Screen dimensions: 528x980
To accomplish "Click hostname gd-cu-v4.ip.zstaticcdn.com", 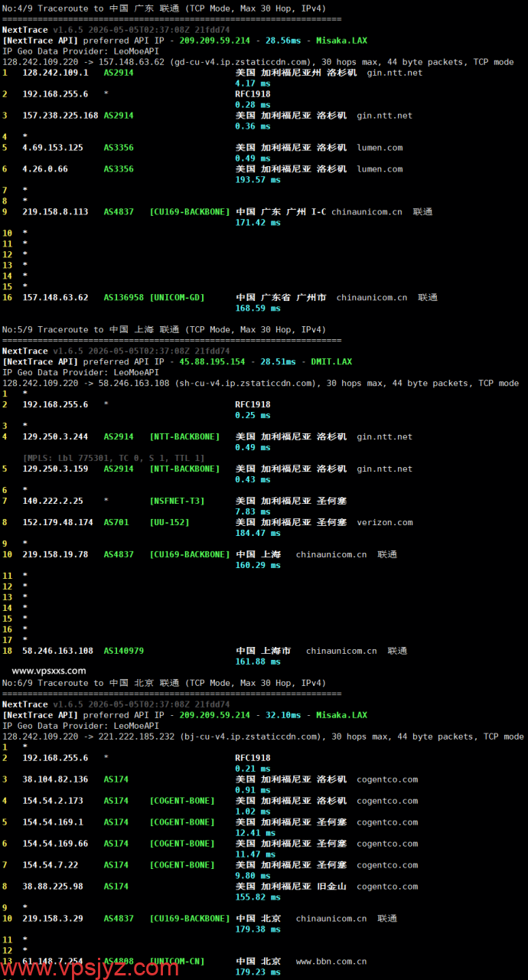I will click(241, 62).
